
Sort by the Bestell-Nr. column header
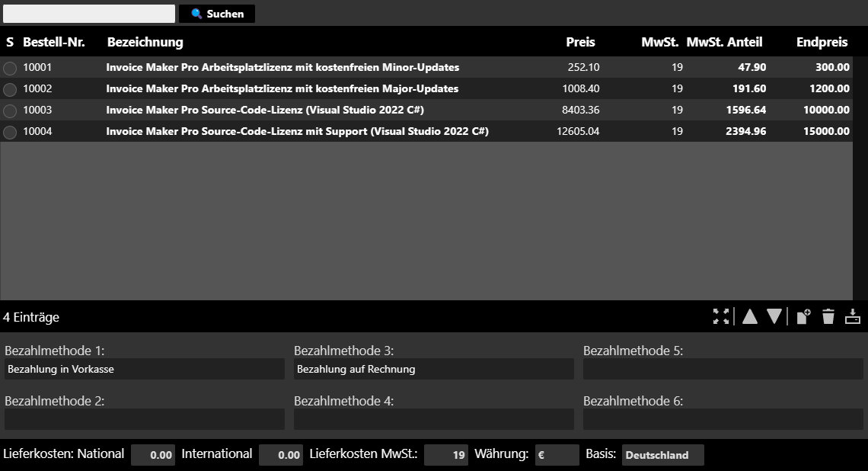pyautogui.click(x=54, y=42)
